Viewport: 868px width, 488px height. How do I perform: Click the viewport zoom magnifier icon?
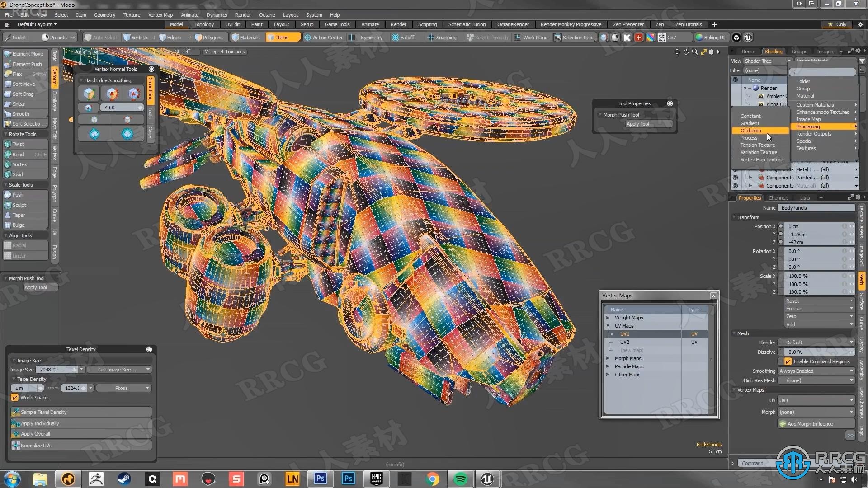pos(695,52)
